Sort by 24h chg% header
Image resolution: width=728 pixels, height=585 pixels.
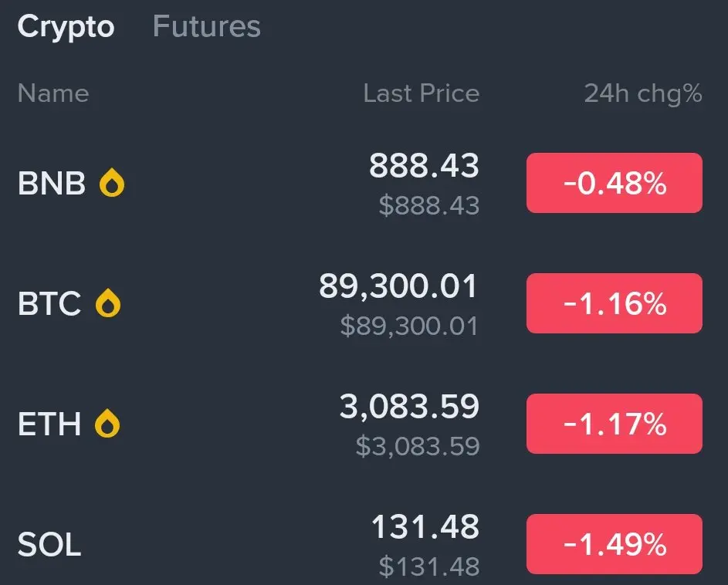(x=642, y=93)
